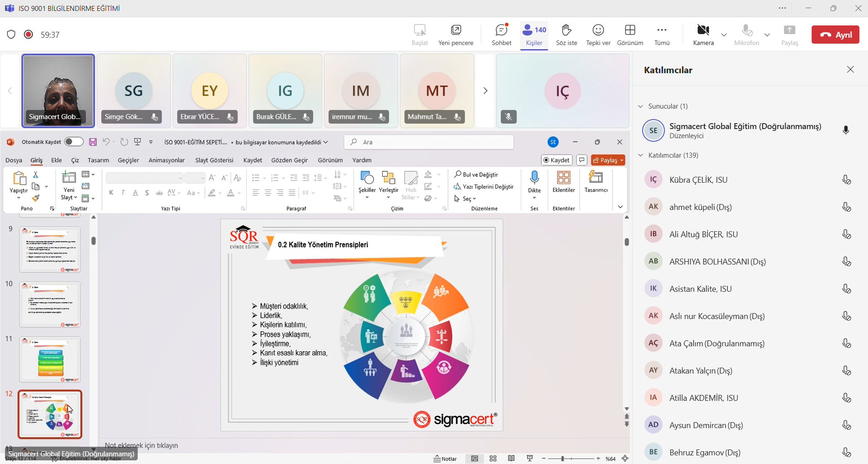Screen dimensions: 868x464
Task: Open Tepki ver reactions
Action: pos(598,35)
